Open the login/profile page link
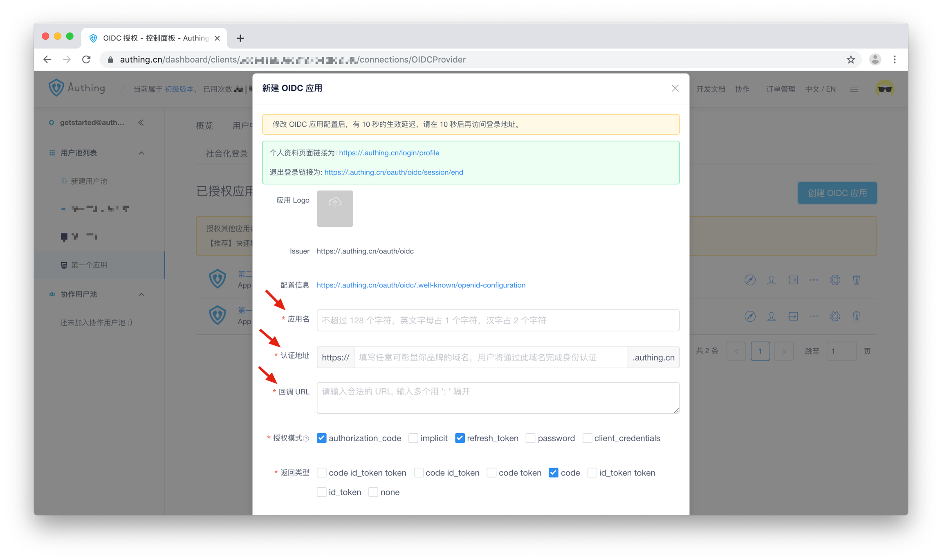The image size is (942, 560). [389, 153]
